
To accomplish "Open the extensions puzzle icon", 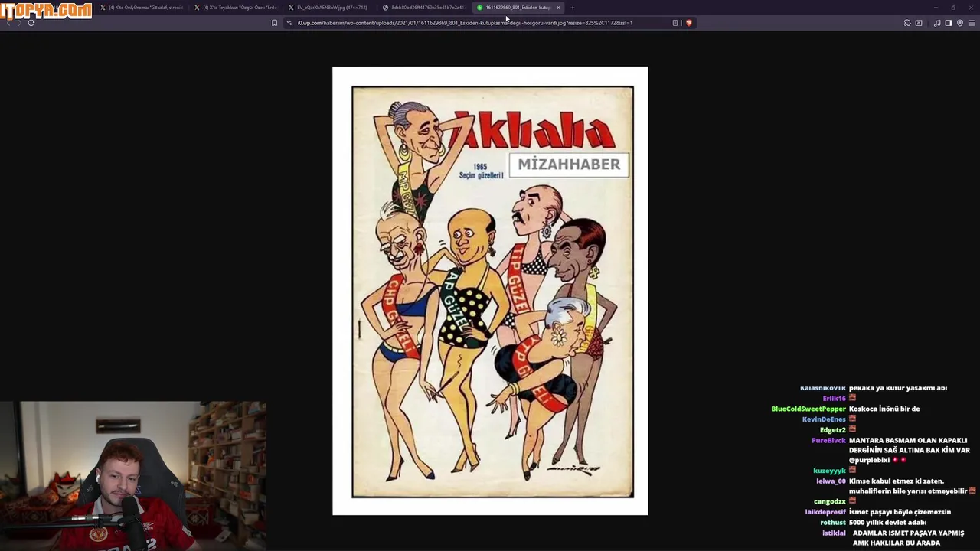I will click(907, 23).
